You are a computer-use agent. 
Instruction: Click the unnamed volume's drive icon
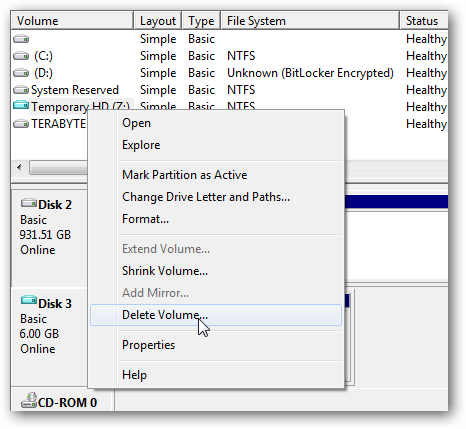click(x=21, y=39)
